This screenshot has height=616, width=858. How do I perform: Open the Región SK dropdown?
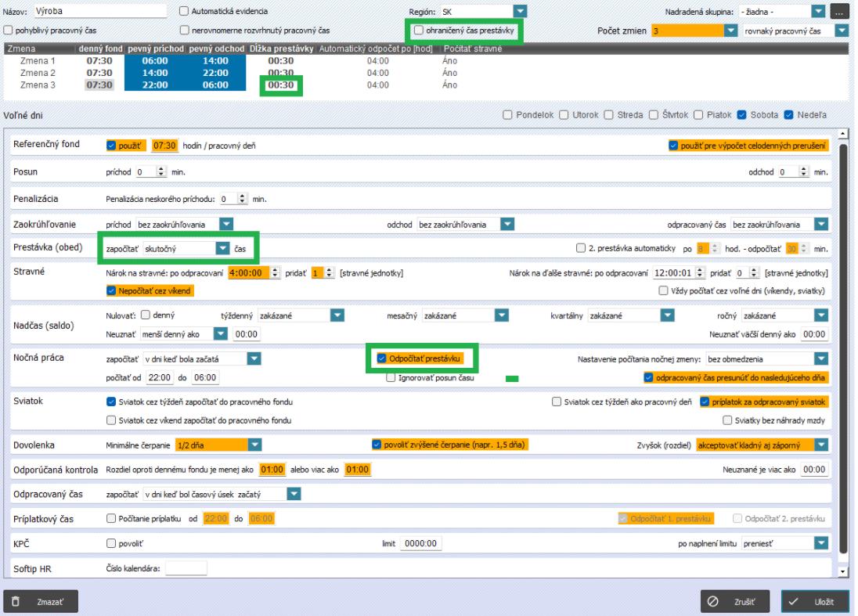[x=521, y=12]
